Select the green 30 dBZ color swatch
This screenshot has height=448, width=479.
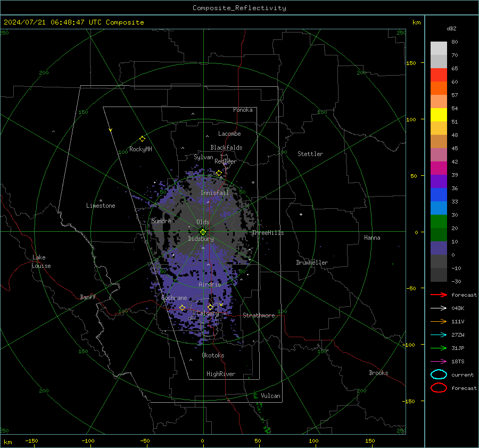click(x=439, y=221)
